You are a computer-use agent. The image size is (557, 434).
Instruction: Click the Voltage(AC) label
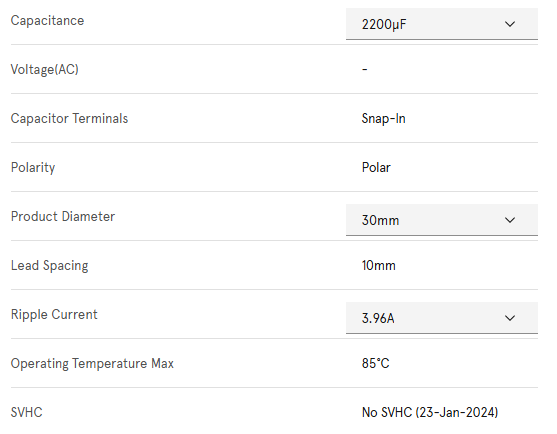[x=44, y=69]
